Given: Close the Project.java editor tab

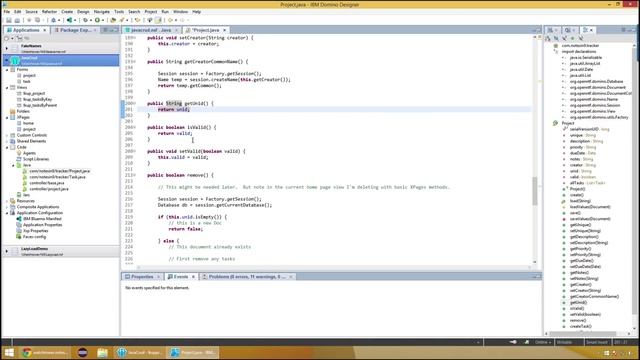Looking at the screenshot, I should pos(224,30).
